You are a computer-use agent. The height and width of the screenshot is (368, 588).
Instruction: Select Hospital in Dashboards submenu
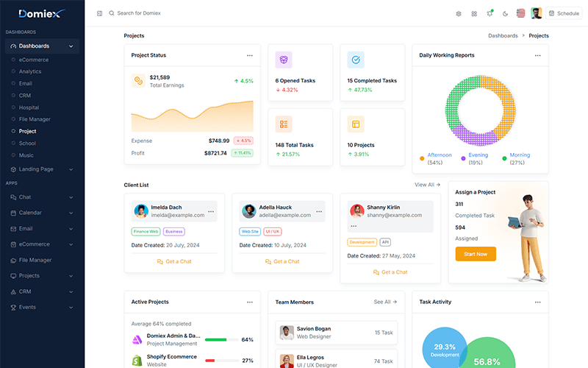29,107
